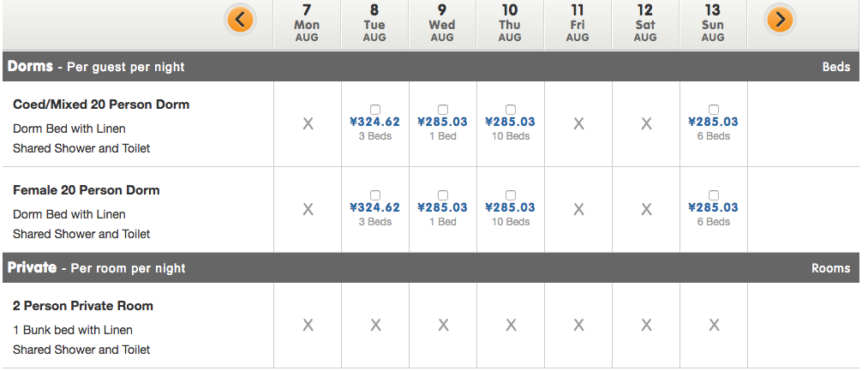Click the Sun 13 Aug date header

(x=713, y=23)
